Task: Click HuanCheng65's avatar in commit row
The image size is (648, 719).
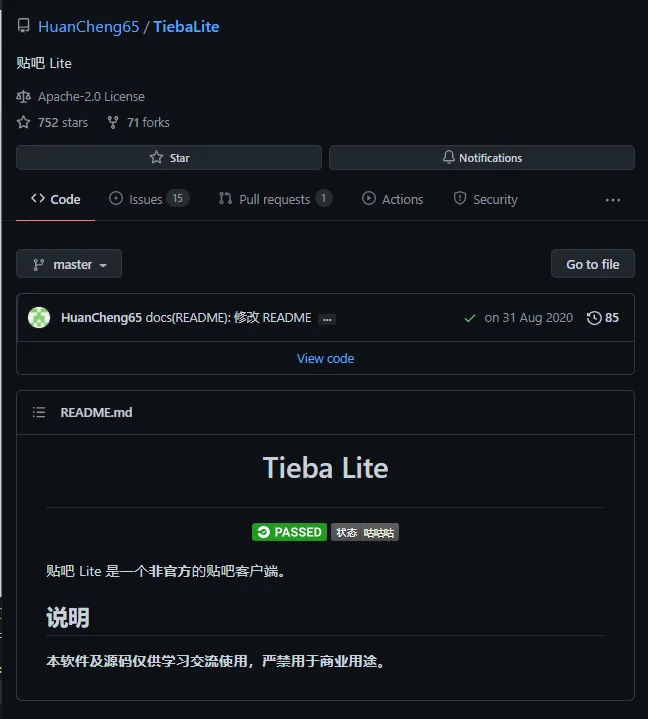Action: [x=39, y=318]
